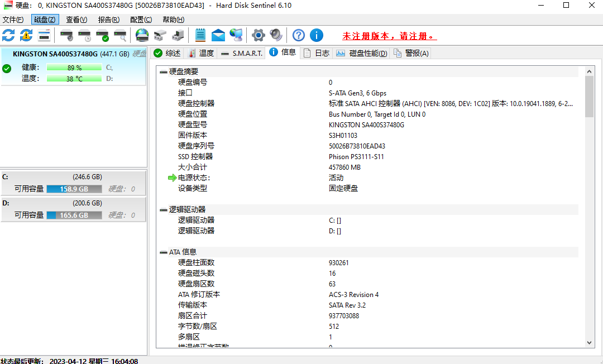Open the 磁盘(Z) menu
This screenshot has height=364, width=603.
(45, 19)
